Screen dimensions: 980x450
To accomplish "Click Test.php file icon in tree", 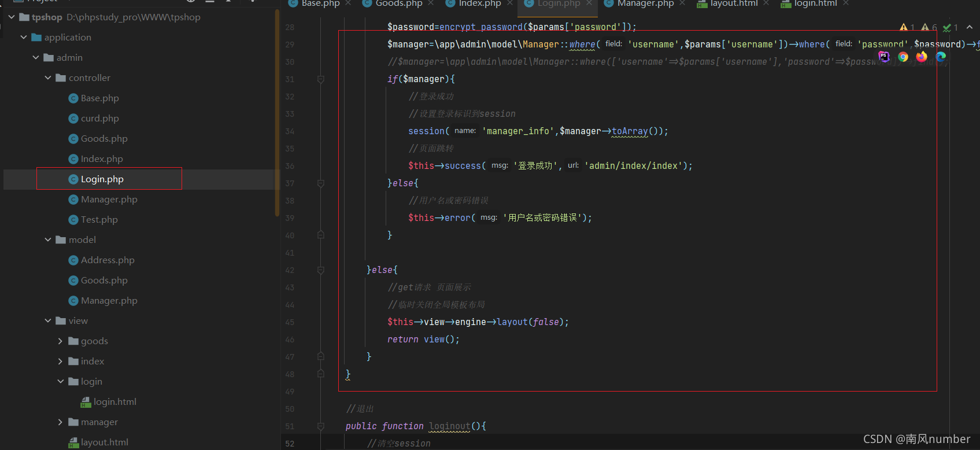I will [73, 220].
